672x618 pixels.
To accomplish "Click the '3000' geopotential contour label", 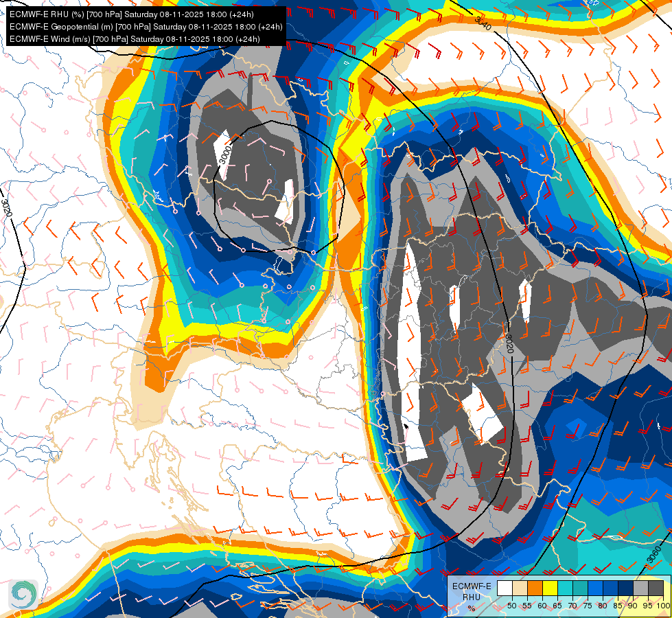I will 225,154.
